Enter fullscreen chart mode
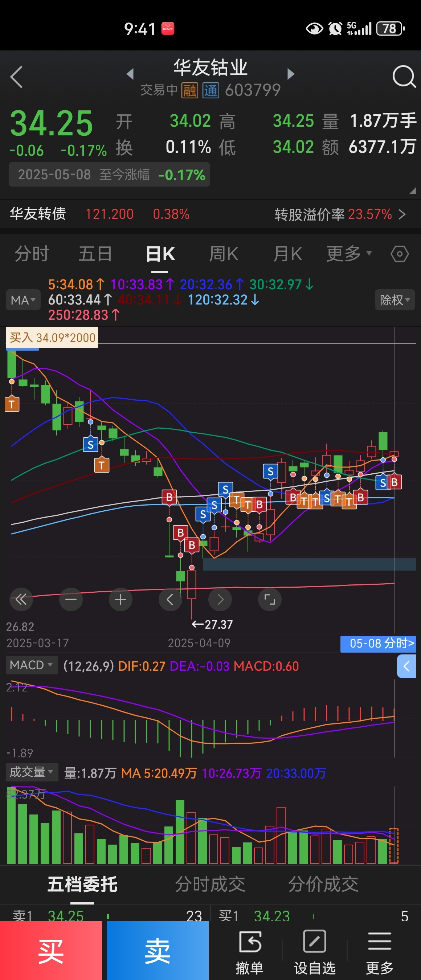This screenshot has width=421, height=980. pyautogui.click(x=270, y=600)
